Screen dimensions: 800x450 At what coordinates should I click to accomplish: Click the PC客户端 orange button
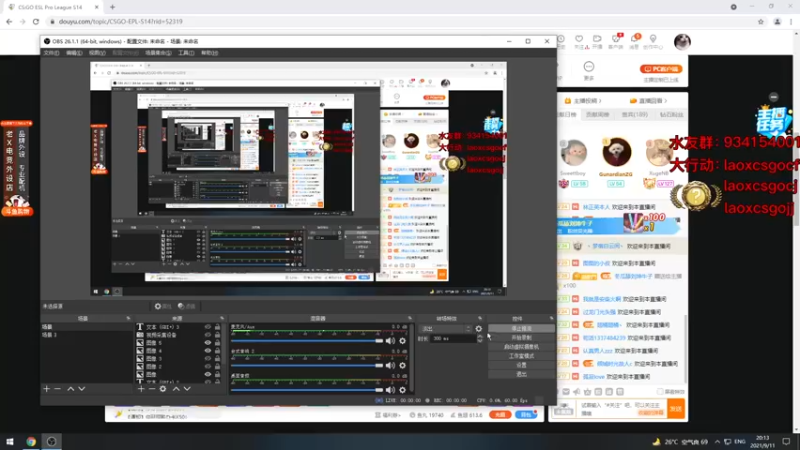pos(661,69)
